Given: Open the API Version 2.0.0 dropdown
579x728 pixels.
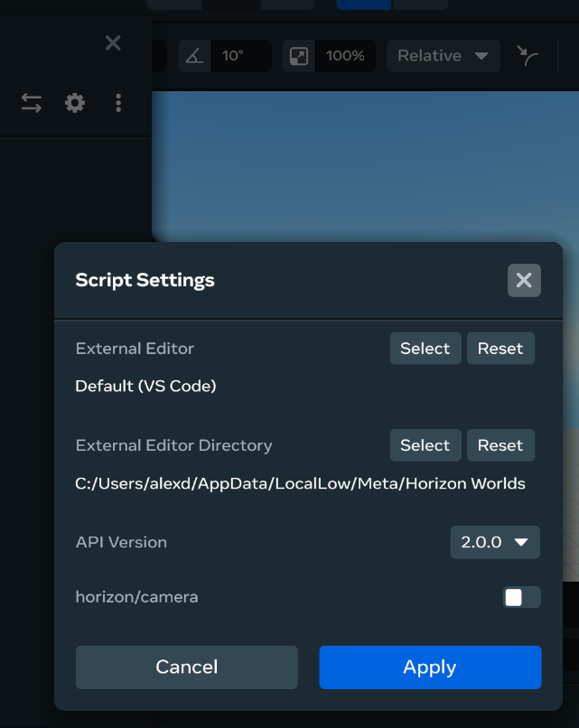Looking at the screenshot, I should tap(495, 542).
